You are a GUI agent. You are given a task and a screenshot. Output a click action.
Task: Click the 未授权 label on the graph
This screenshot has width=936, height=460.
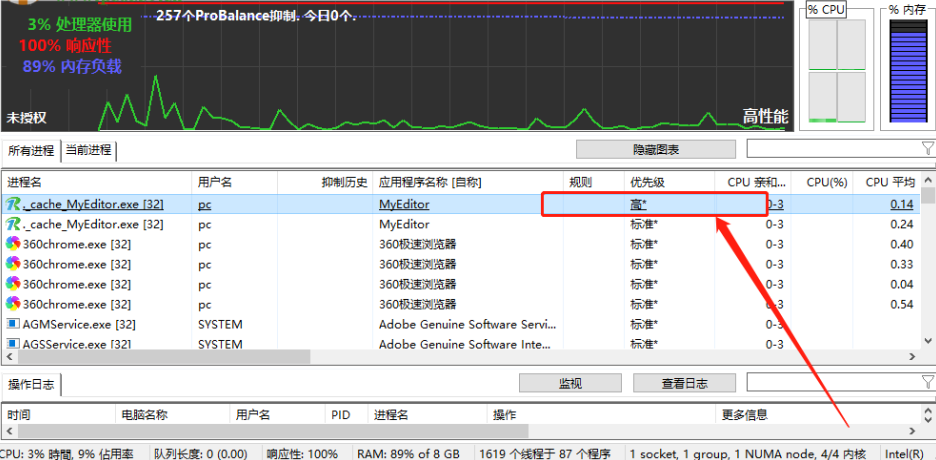(26, 118)
